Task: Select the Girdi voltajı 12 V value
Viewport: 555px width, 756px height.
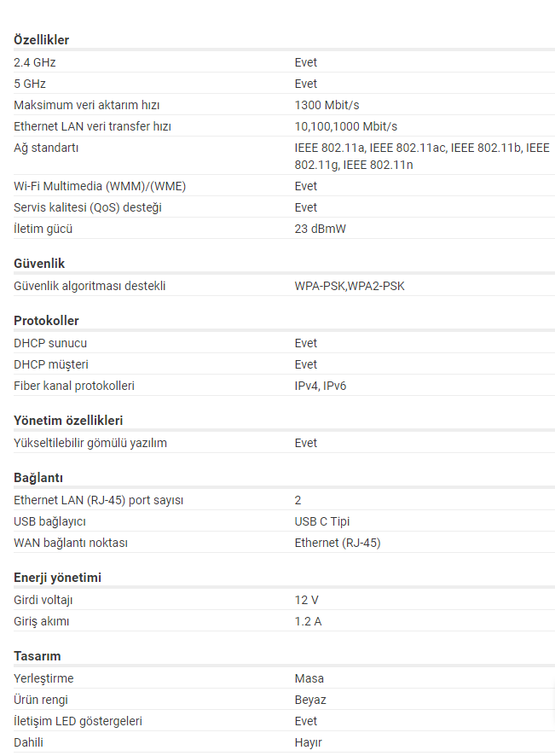Action: click(x=306, y=600)
